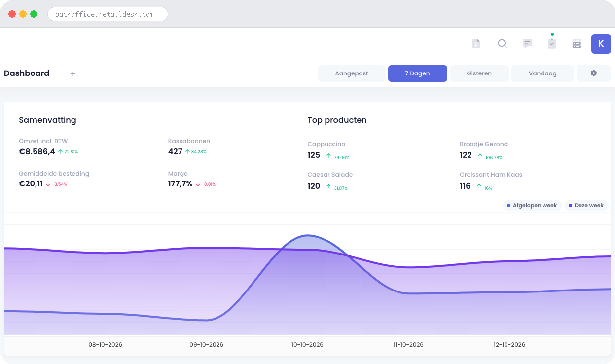Click the Dashboard title
The image size is (615, 364).
(x=27, y=73)
